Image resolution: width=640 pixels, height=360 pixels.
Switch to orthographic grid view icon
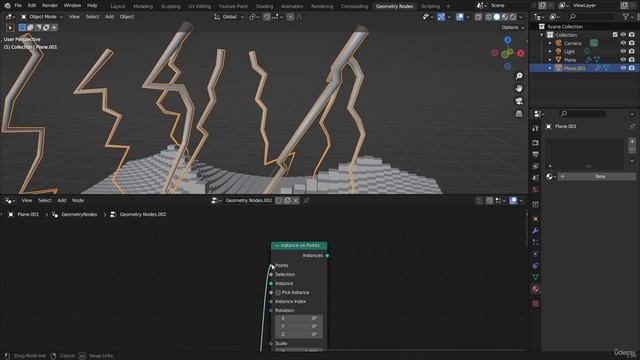click(x=519, y=113)
